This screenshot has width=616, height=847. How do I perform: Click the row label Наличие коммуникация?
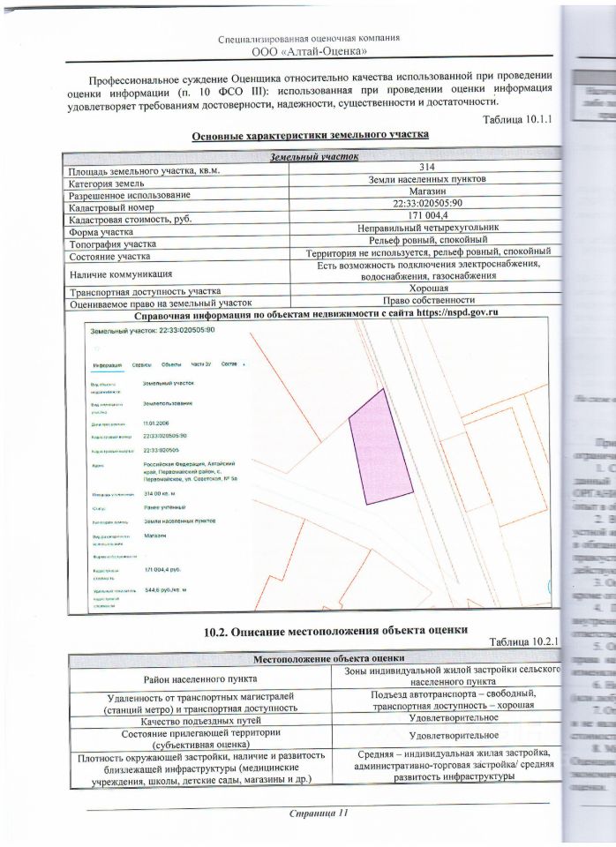point(121,275)
